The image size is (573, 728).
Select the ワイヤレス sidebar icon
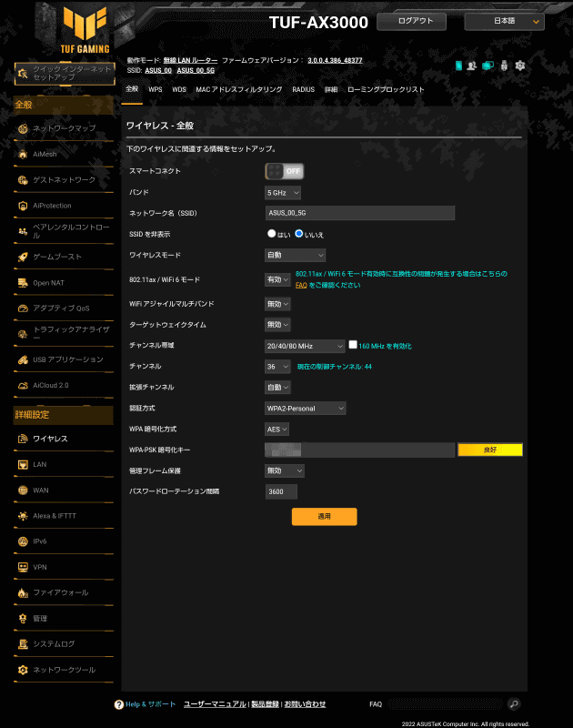pyautogui.click(x=23, y=439)
